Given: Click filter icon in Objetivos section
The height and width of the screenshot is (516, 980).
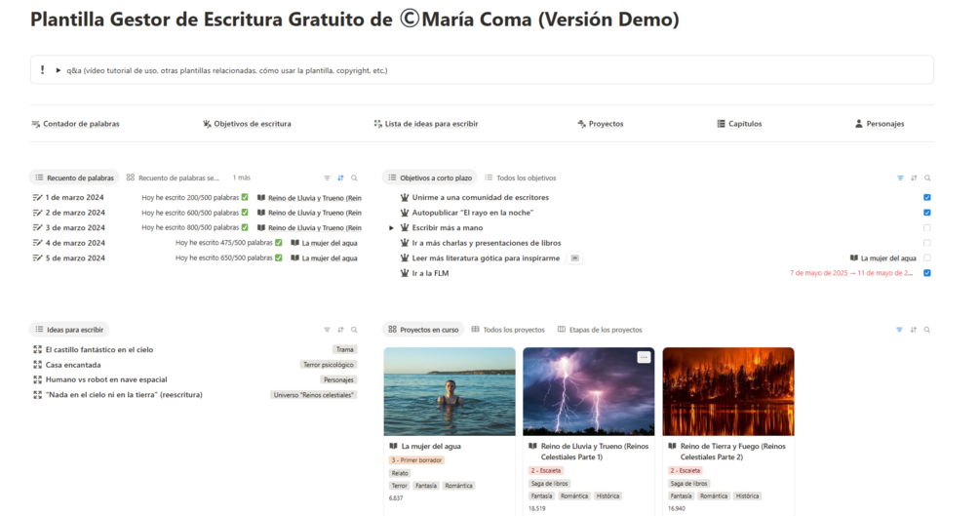Looking at the screenshot, I should coord(900,179).
